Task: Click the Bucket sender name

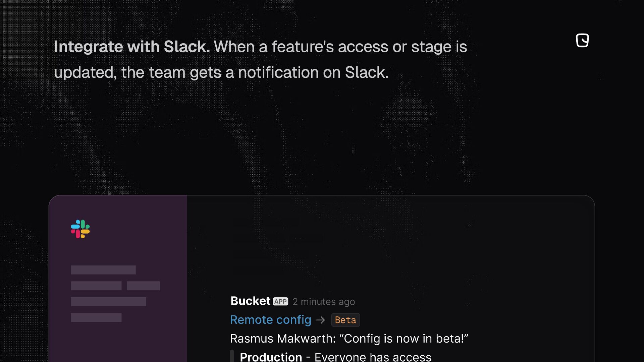Action: pos(250,301)
